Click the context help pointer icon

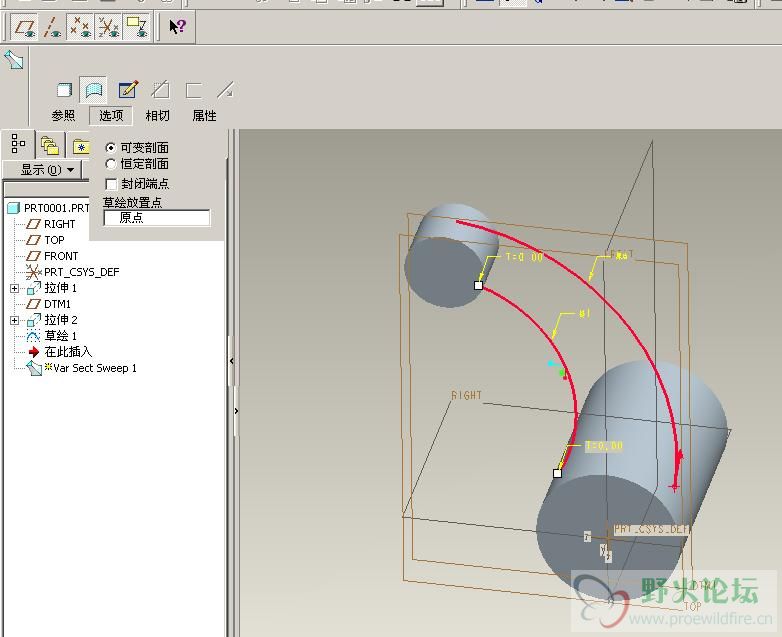[x=177, y=26]
